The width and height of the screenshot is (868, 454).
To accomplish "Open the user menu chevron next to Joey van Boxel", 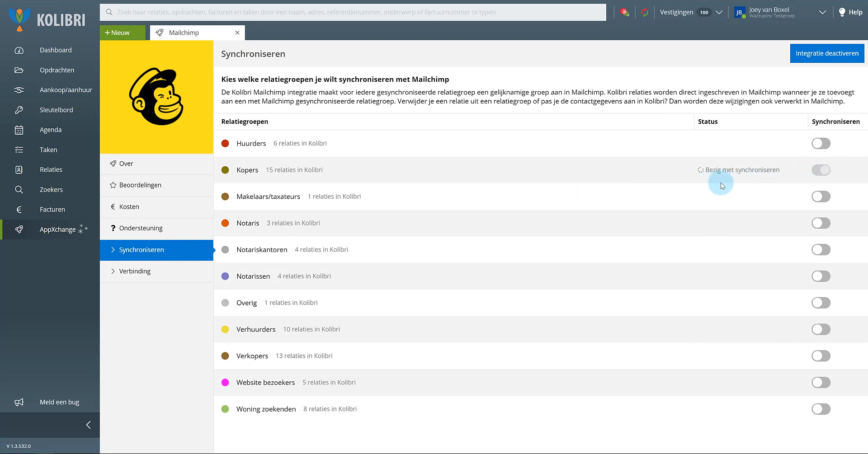I will pos(822,12).
